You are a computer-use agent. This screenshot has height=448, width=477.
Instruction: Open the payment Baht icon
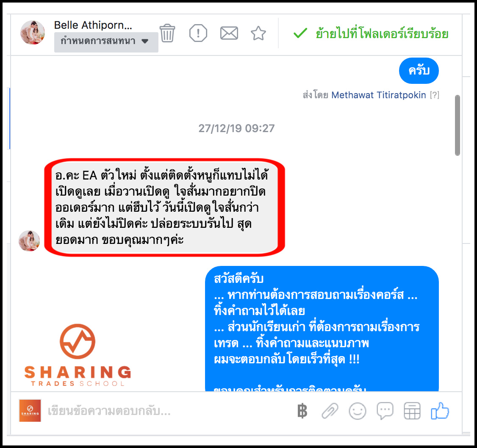(x=302, y=411)
